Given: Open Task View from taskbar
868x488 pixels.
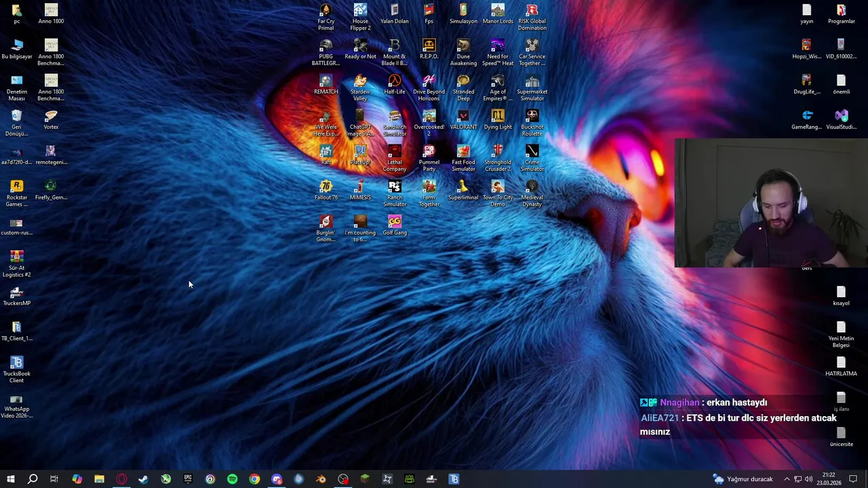Looking at the screenshot, I should tap(54, 479).
